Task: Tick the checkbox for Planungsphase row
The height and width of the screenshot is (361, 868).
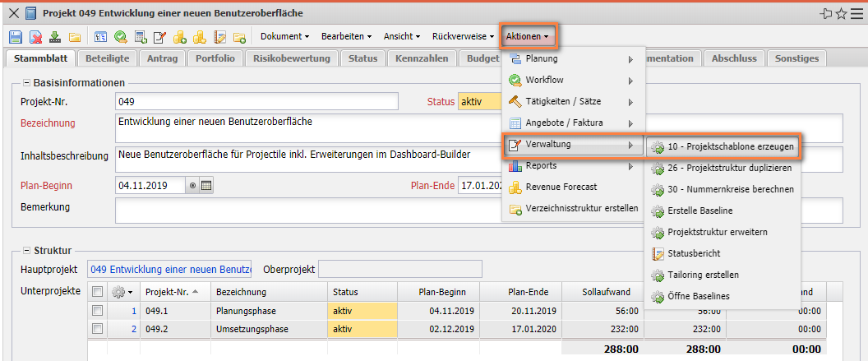Action: point(98,311)
